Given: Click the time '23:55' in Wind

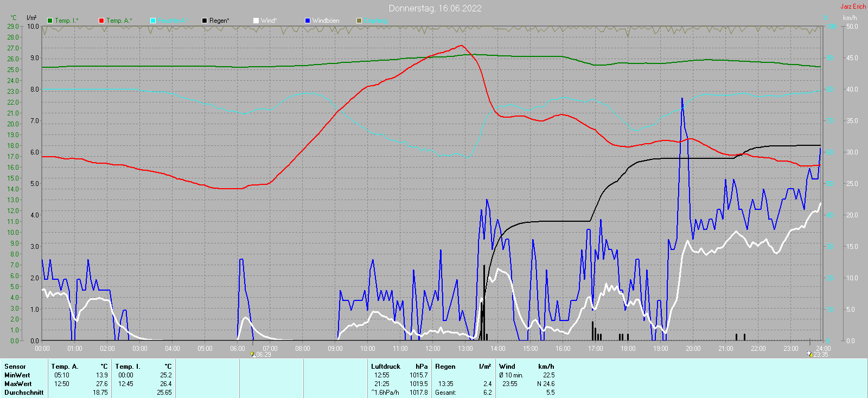Looking at the screenshot, I should [510, 384].
